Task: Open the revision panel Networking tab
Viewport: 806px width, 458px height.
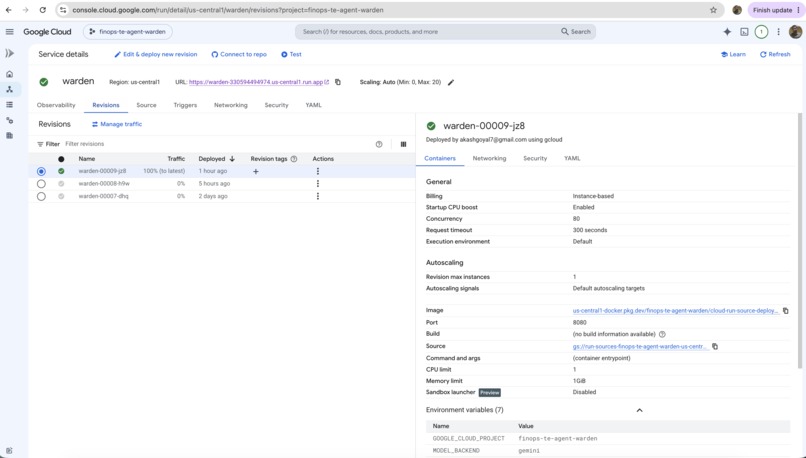Action: pos(489,158)
